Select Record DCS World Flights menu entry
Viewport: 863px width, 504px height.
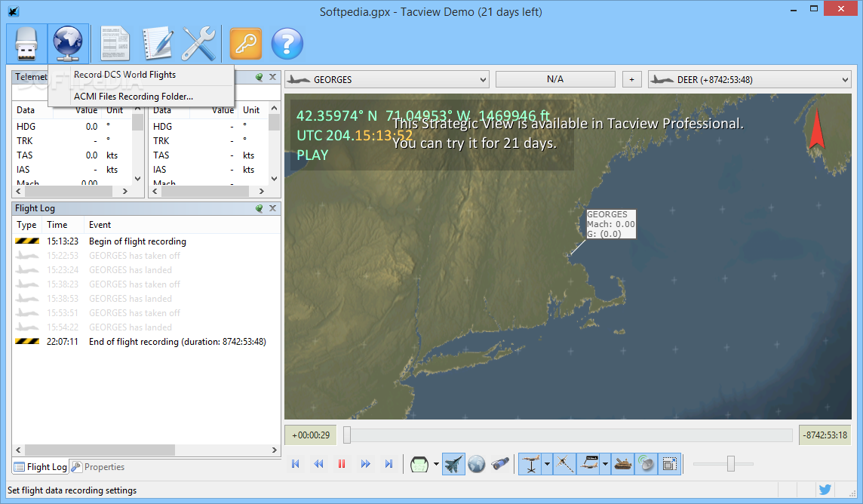pos(125,75)
